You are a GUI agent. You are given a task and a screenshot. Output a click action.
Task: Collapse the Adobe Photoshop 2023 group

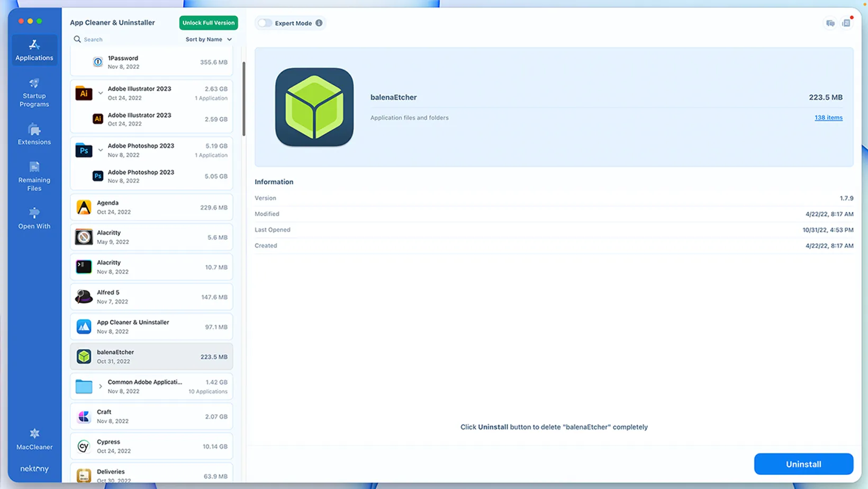click(x=101, y=150)
